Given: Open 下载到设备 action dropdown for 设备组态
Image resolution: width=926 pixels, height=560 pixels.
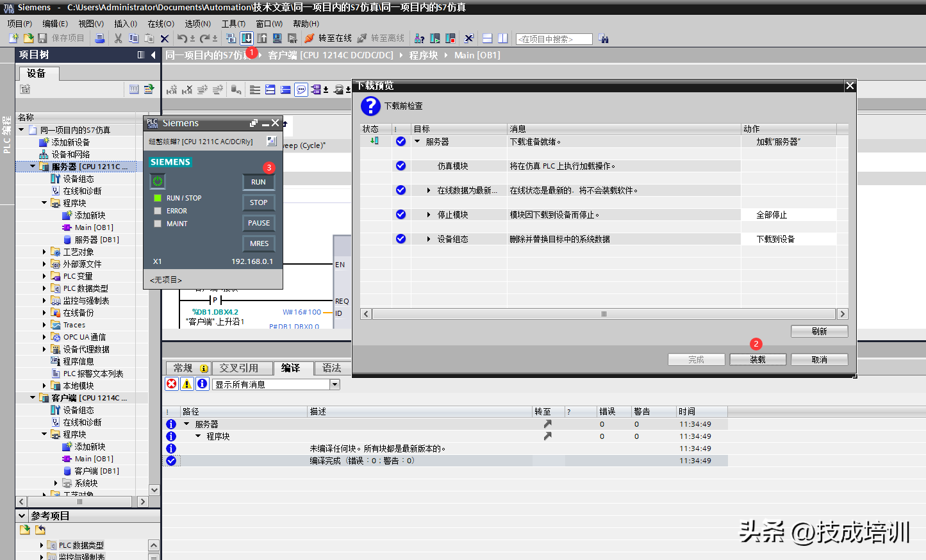Looking at the screenshot, I should [789, 239].
